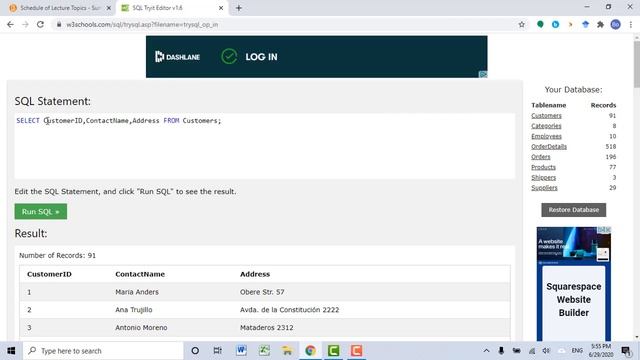640x360 pixels.
Task: Open Chrome three-dot menu
Action: (631, 24)
